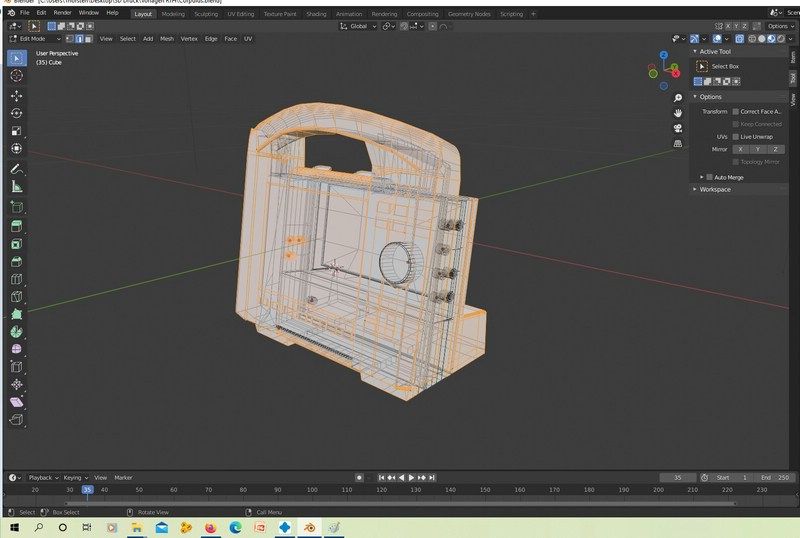Click the pan hand viewport icon

(x=678, y=113)
